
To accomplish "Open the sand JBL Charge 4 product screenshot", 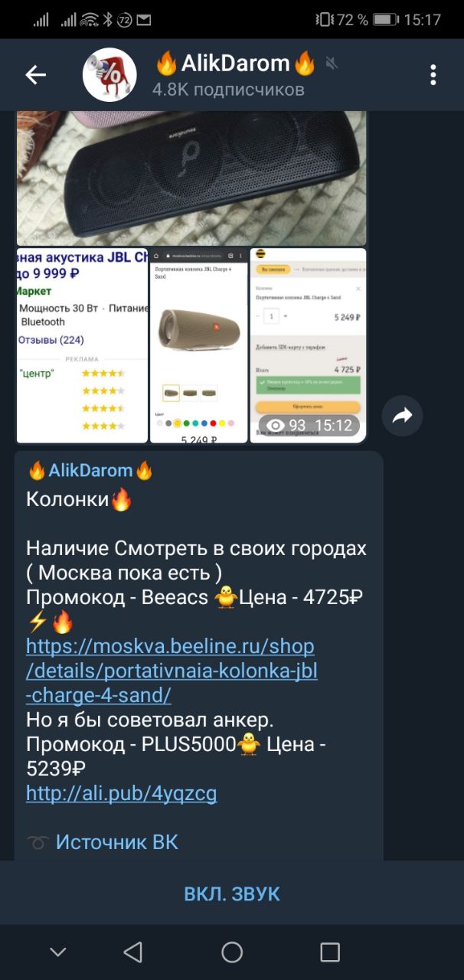I will [x=199, y=345].
